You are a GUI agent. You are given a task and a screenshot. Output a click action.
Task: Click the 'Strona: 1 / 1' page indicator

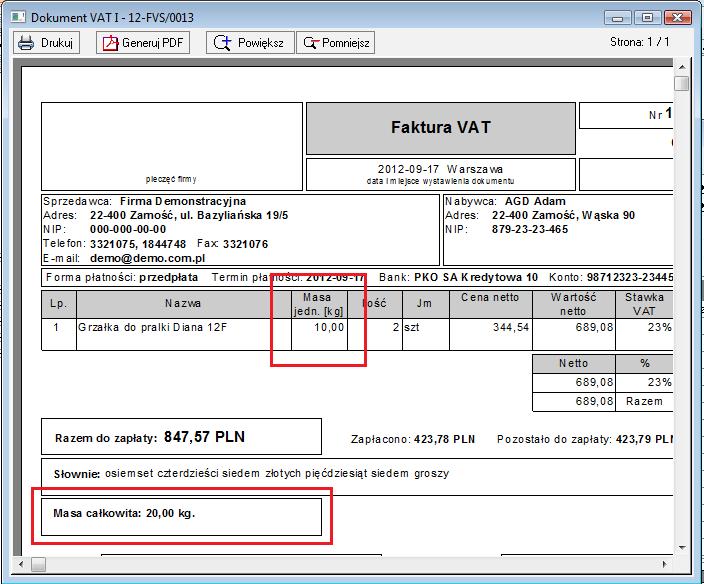(x=639, y=42)
